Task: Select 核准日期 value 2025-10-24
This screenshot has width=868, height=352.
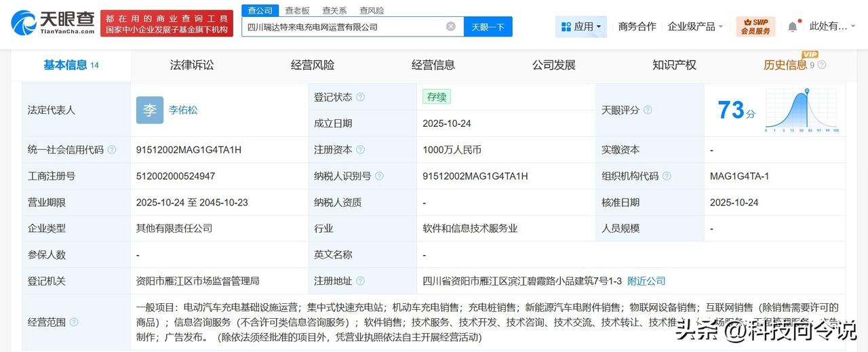Action: (734, 202)
